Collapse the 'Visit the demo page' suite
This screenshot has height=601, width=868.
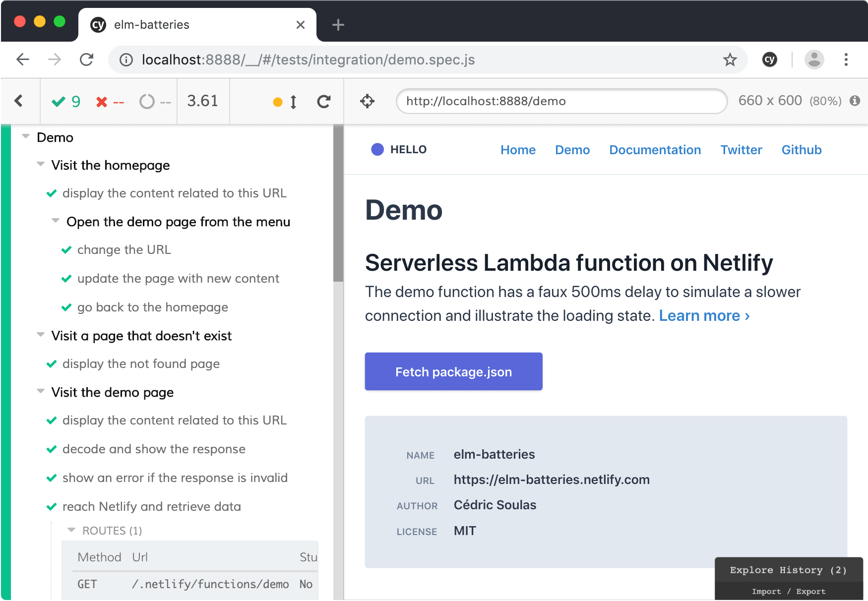40,391
